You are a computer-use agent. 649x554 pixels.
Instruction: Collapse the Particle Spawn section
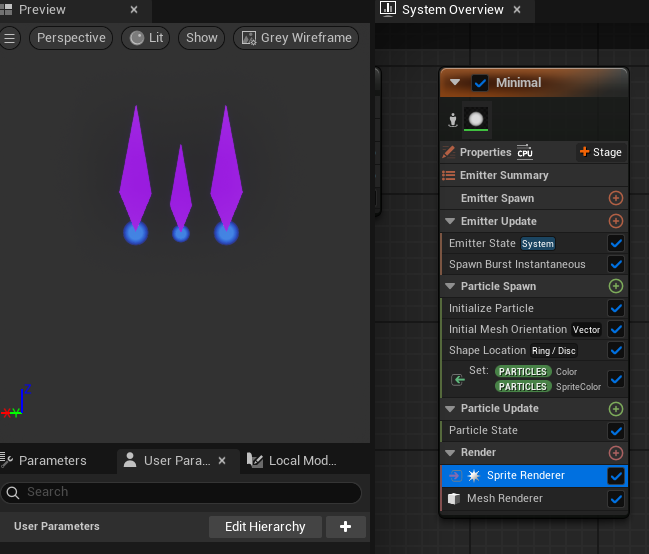point(450,286)
